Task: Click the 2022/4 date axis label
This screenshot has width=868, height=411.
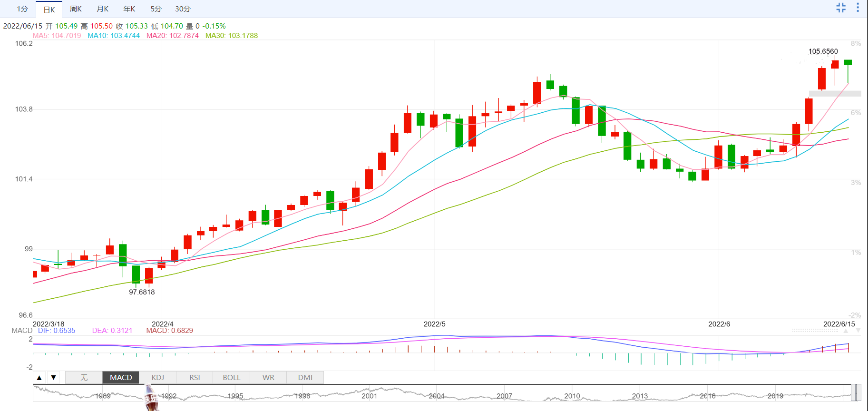Action: pos(163,324)
